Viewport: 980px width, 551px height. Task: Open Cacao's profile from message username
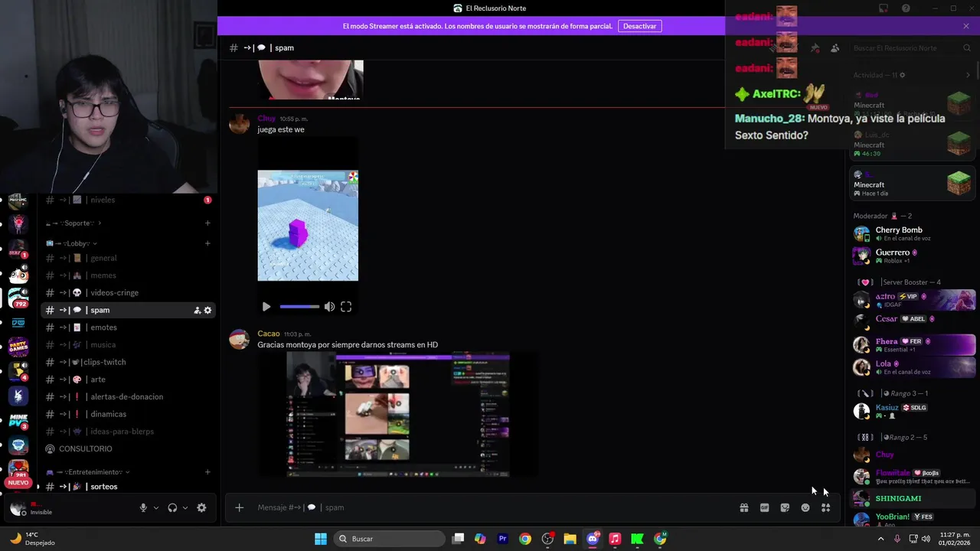269,334
